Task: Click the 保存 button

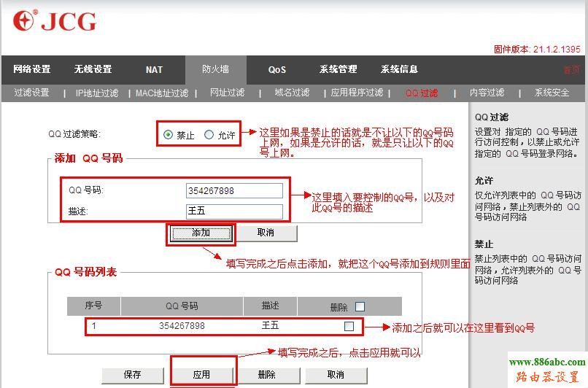Action: [x=132, y=375]
